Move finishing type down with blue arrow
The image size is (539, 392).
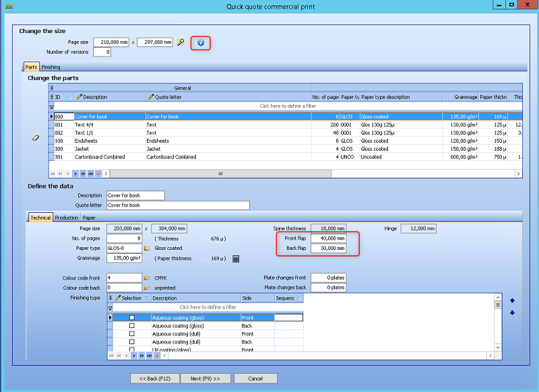512,313
